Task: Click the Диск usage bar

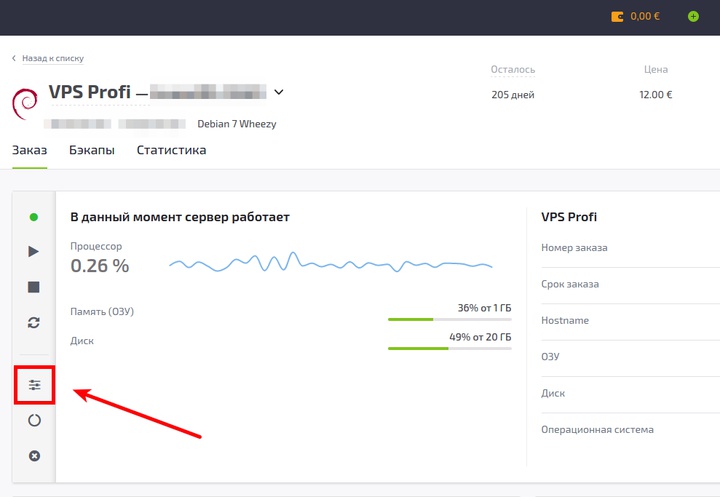Action: tap(450, 349)
